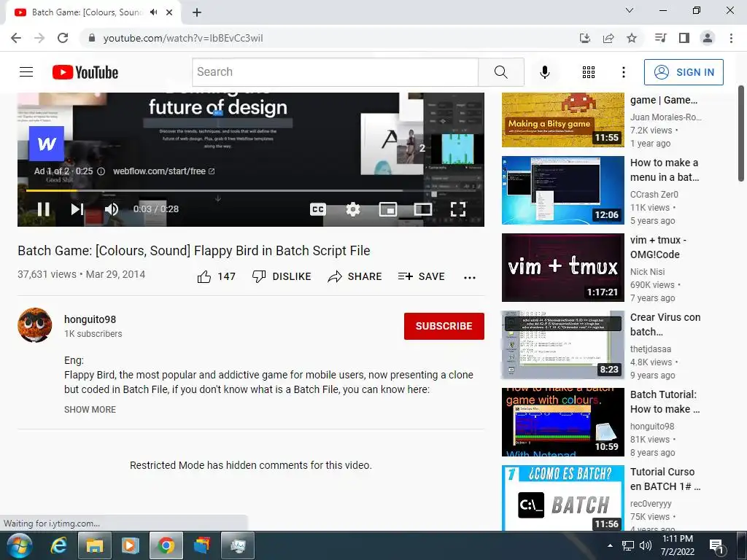The width and height of the screenshot is (747, 560).
Task: Reload the page
Action: [63, 38]
